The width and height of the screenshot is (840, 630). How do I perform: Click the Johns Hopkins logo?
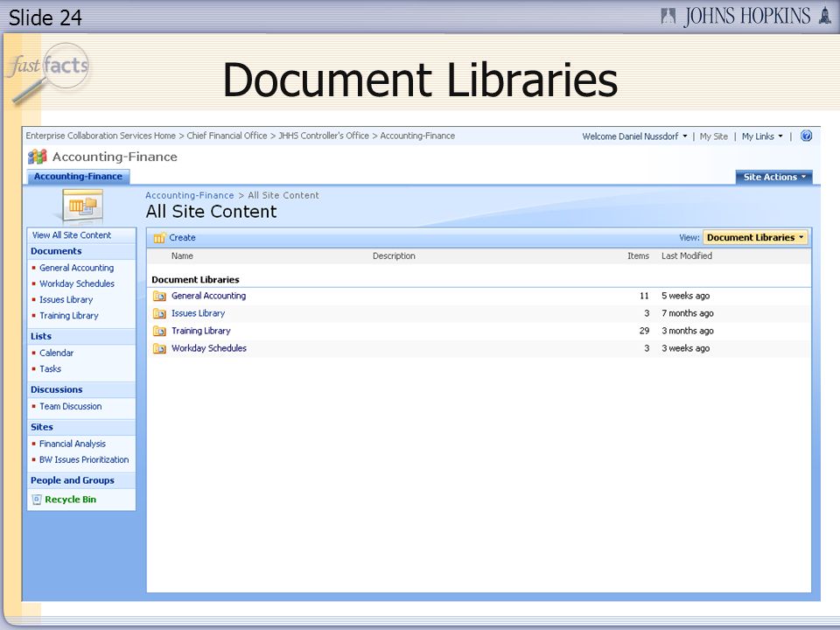pos(745,16)
